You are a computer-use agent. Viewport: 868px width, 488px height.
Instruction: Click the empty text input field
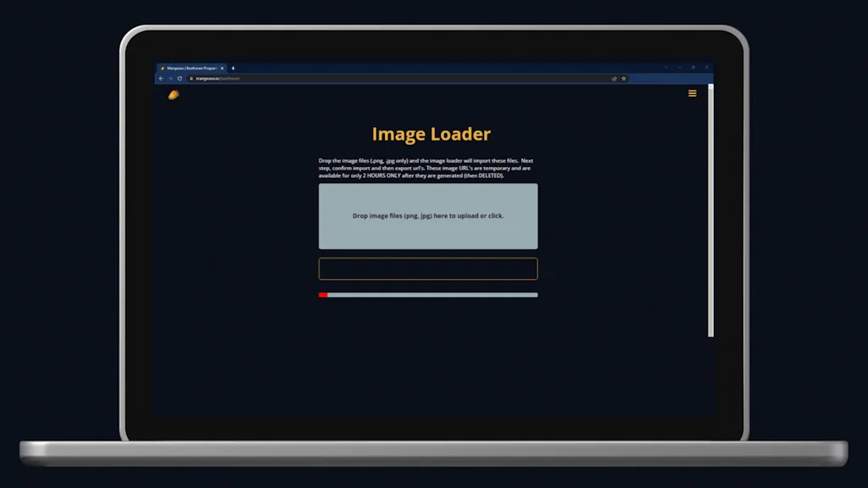(x=428, y=269)
